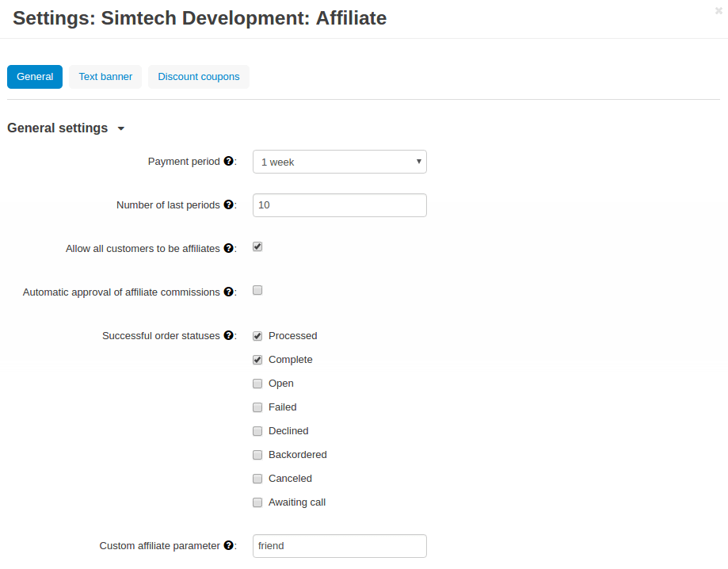Open the Discount coupons tab
This screenshot has height=569, width=728.
pos(199,77)
